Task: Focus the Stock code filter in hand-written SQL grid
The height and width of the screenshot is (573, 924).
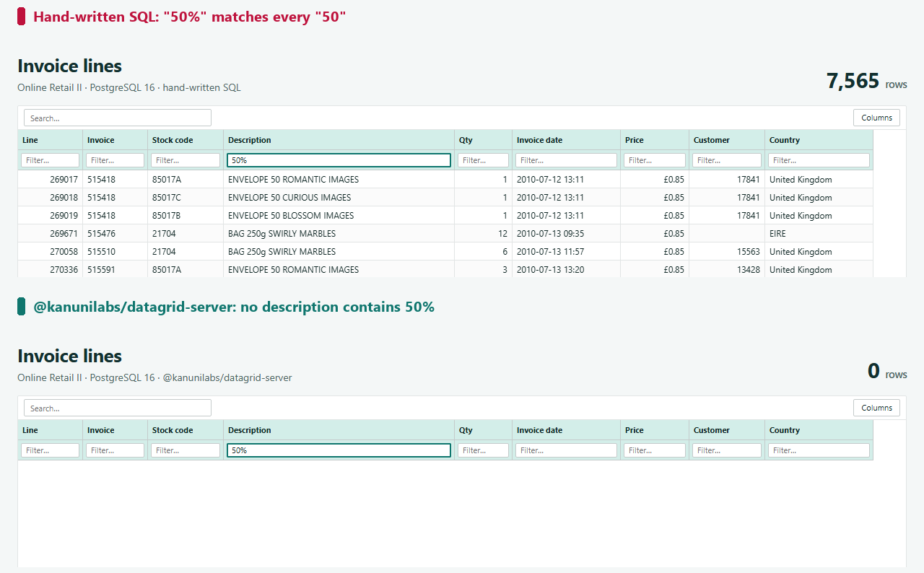Action: [186, 160]
